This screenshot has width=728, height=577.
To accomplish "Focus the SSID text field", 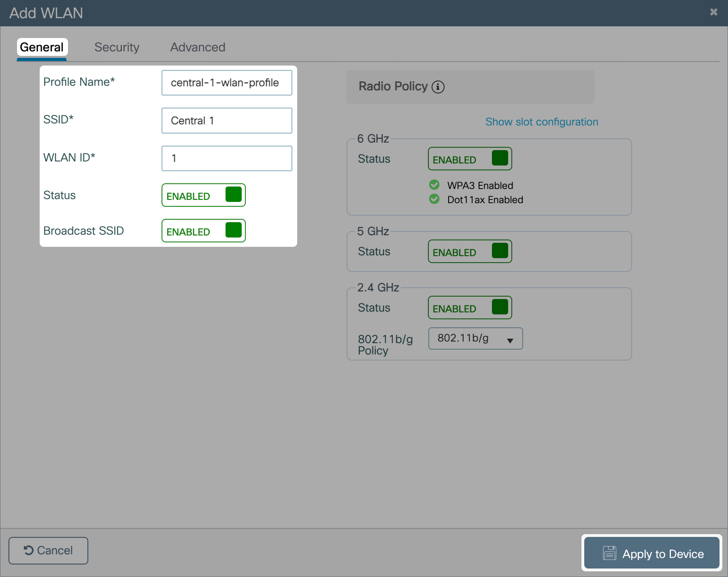I will tap(227, 121).
